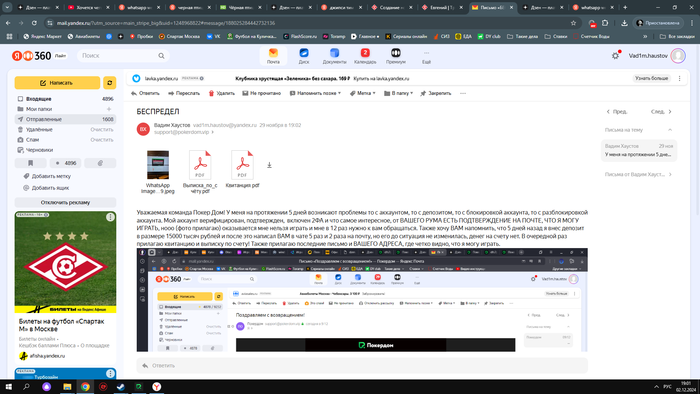The image size is (700, 394).
Task: Open Yandex Browser from the taskbar
Action: point(157,386)
